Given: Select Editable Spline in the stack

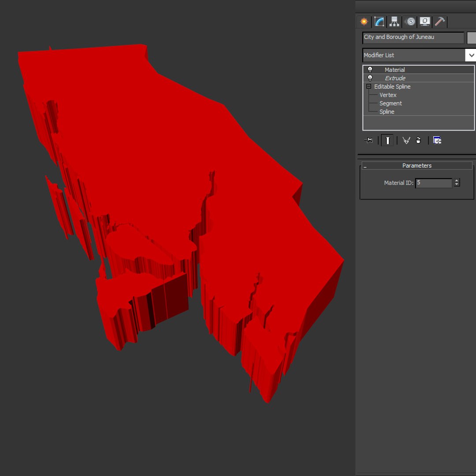Looking at the screenshot, I should [x=392, y=86].
